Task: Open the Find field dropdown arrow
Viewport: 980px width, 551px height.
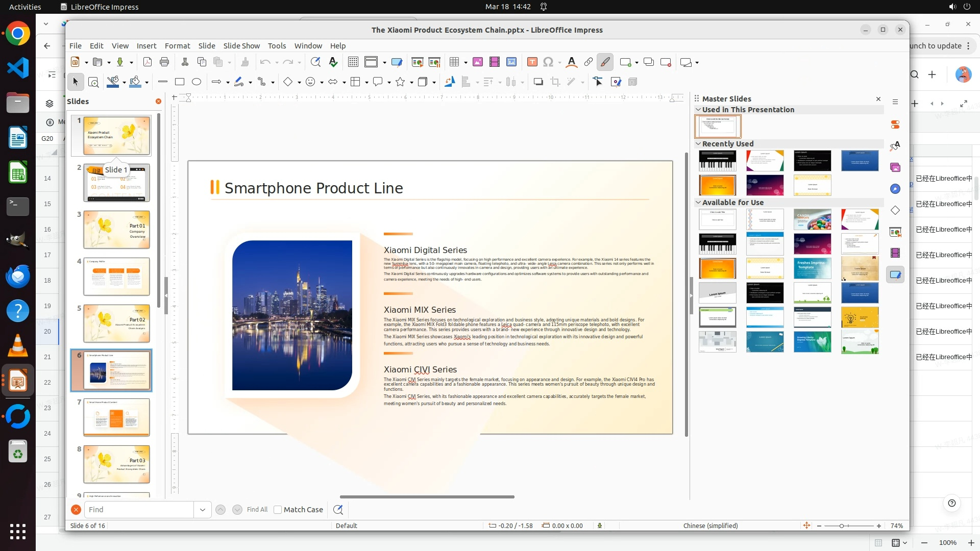Action: tap(203, 510)
